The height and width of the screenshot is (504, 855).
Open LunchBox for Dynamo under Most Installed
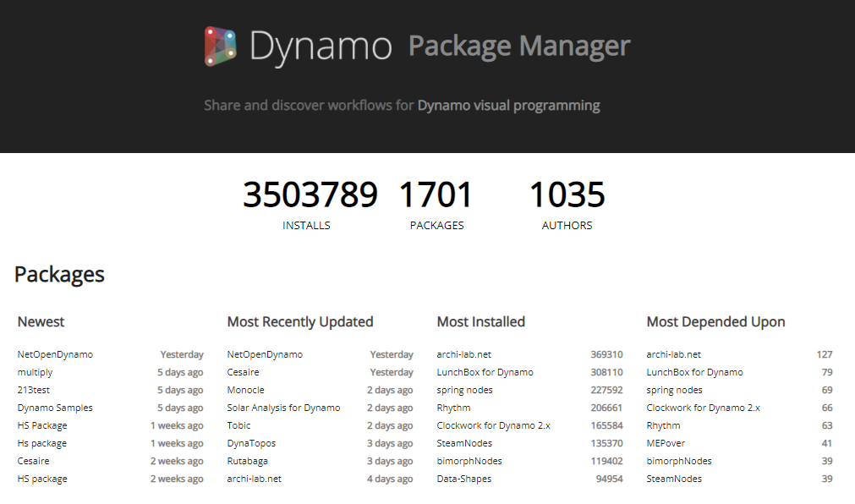click(485, 372)
